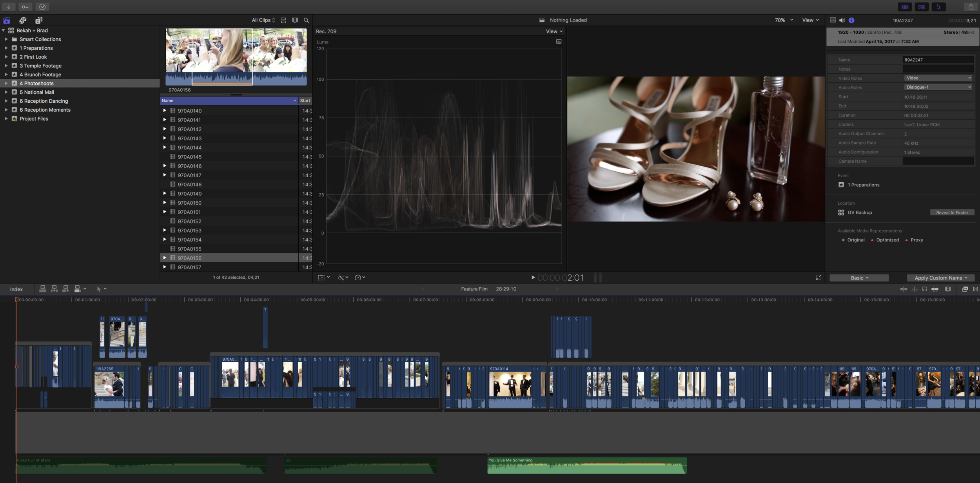Toggle browser panel visibility button
Screen dimensions: 980x483
click(905, 7)
